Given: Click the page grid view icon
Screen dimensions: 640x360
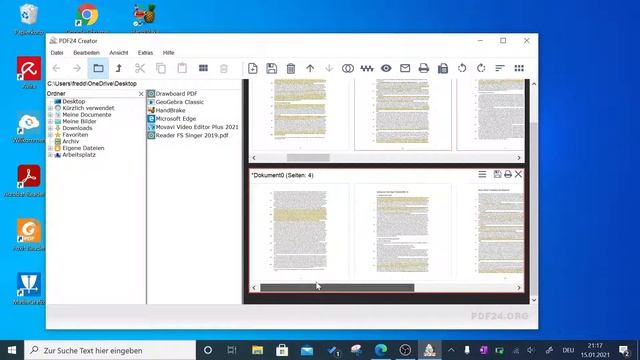Looking at the screenshot, I should tap(519, 68).
